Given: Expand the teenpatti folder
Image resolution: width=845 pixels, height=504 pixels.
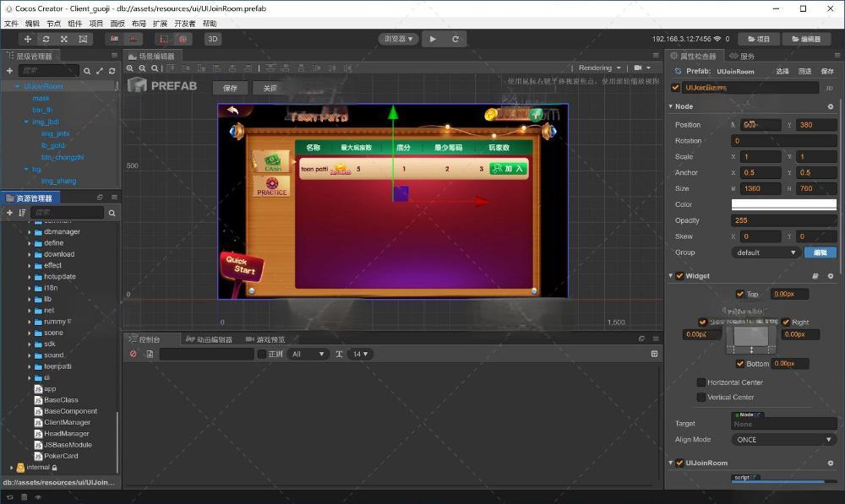Looking at the screenshot, I should click(x=30, y=366).
